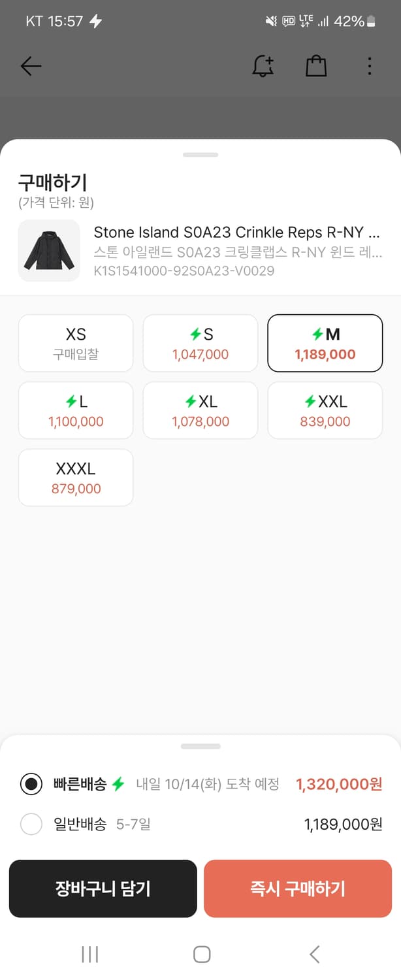Tap the Android recent apps button

tap(89, 955)
